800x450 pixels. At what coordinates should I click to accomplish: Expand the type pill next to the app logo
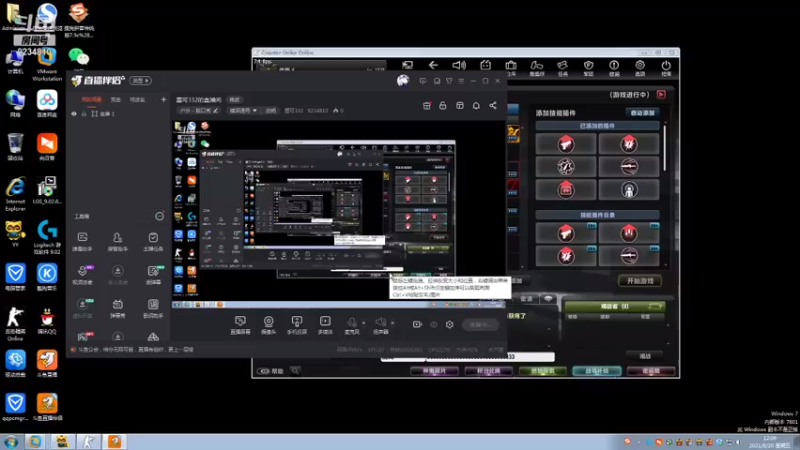(x=140, y=81)
